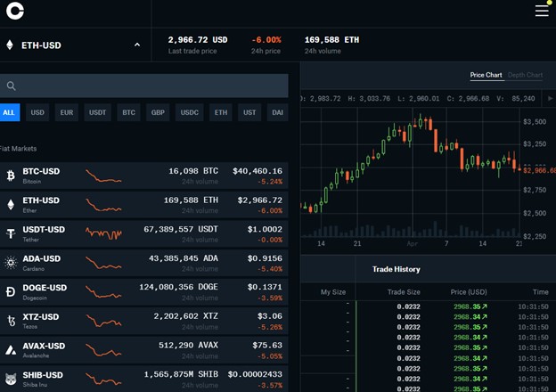Screen dimensions: 556x392
Task: Click the Trade Size column header
Action: tap(404, 292)
